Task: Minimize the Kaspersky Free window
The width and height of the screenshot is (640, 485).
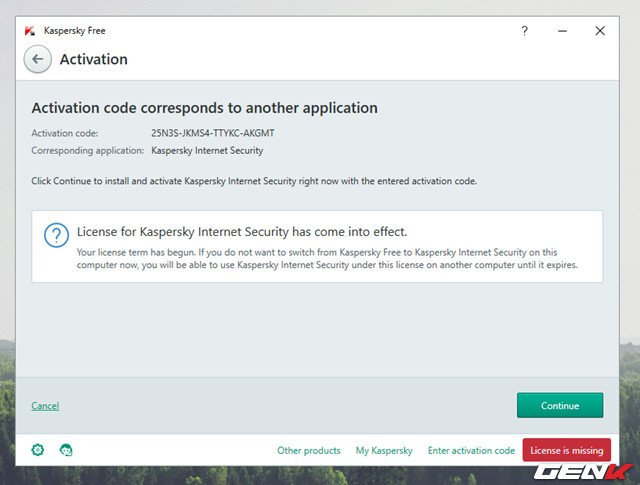Action: [562, 31]
